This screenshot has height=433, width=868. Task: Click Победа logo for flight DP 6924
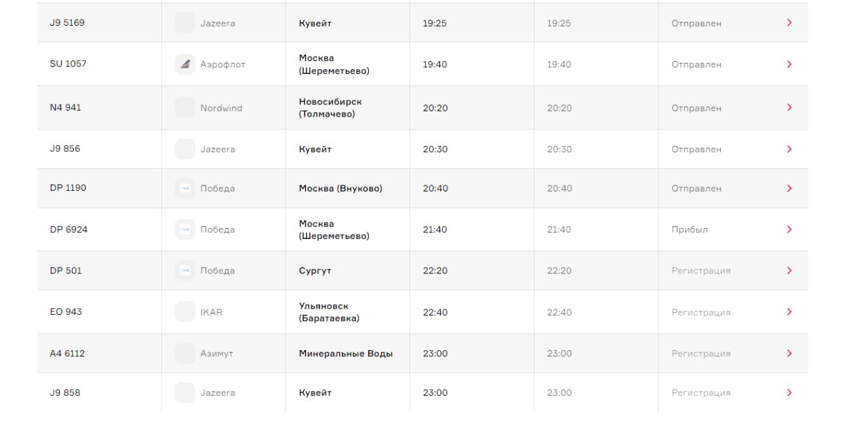click(x=184, y=229)
